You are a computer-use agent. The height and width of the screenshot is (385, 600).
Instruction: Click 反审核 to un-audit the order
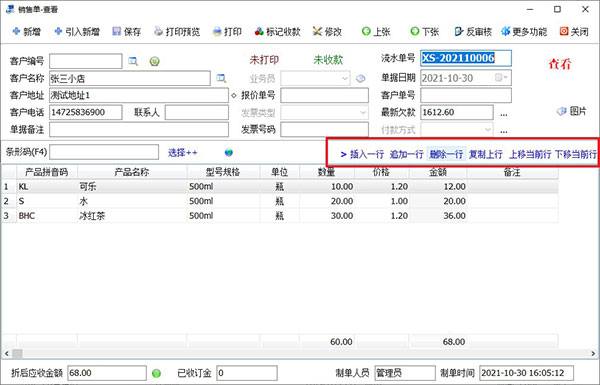point(473,31)
